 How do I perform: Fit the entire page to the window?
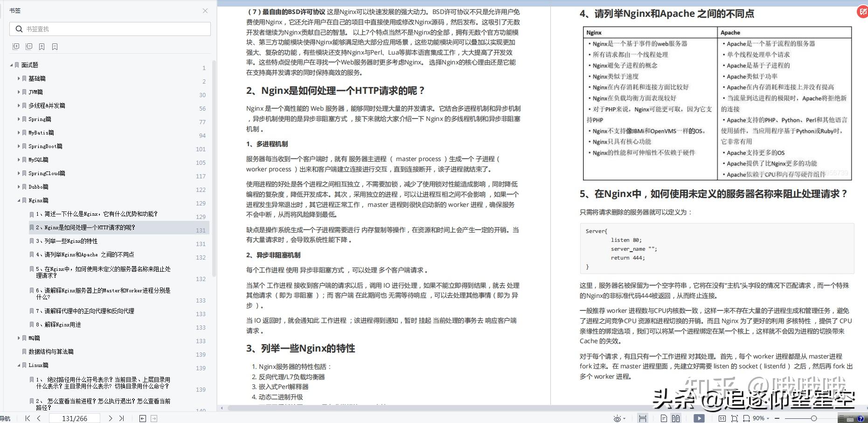coord(734,418)
